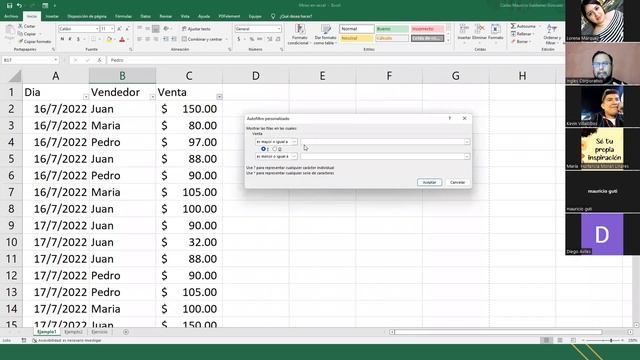
Task: Click Dar formato como tabla icon
Action: pos(326,29)
